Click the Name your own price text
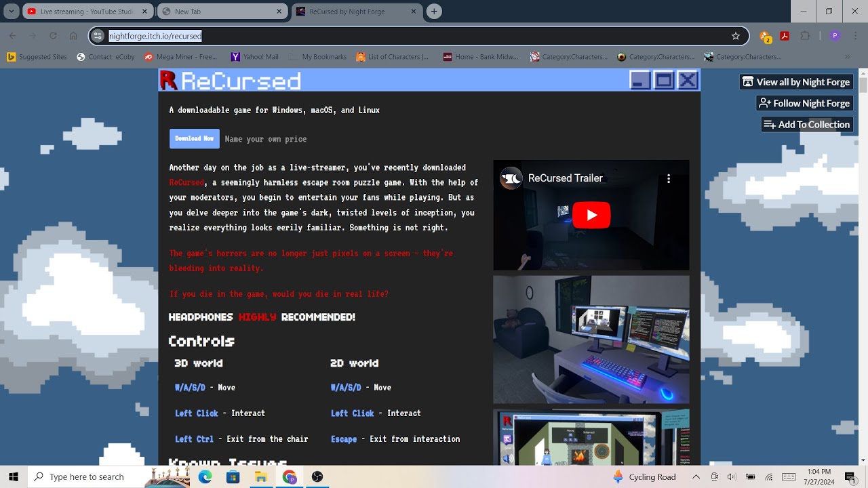Image resolution: width=868 pixels, height=488 pixels. [x=266, y=139]
